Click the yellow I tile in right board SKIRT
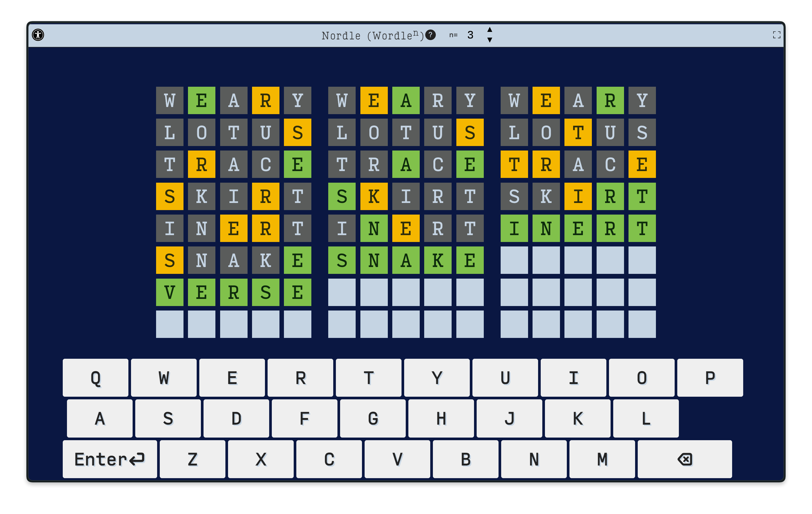This screenshot has height=514, width=812. [x=578, y=196]
